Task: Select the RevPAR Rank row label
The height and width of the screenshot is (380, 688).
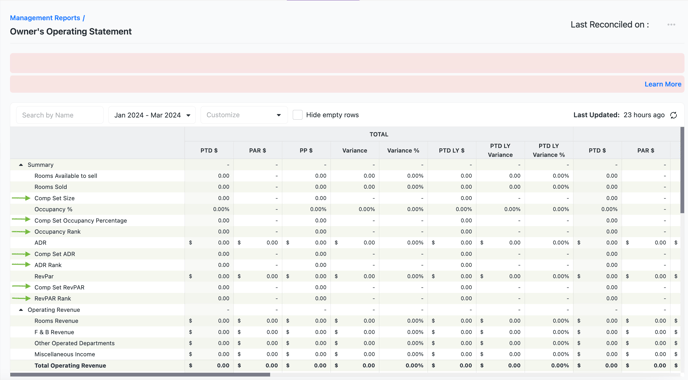Action: pos(53,298)
